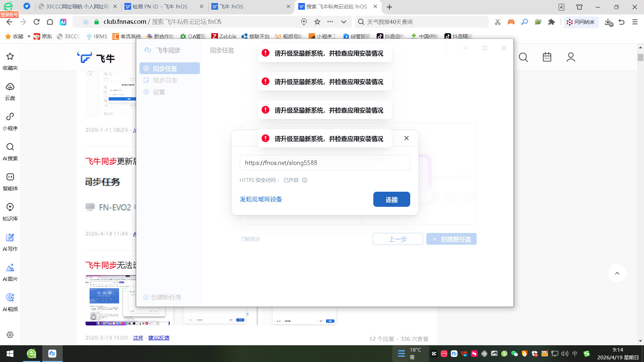Open new browser tab

(389, 7)
